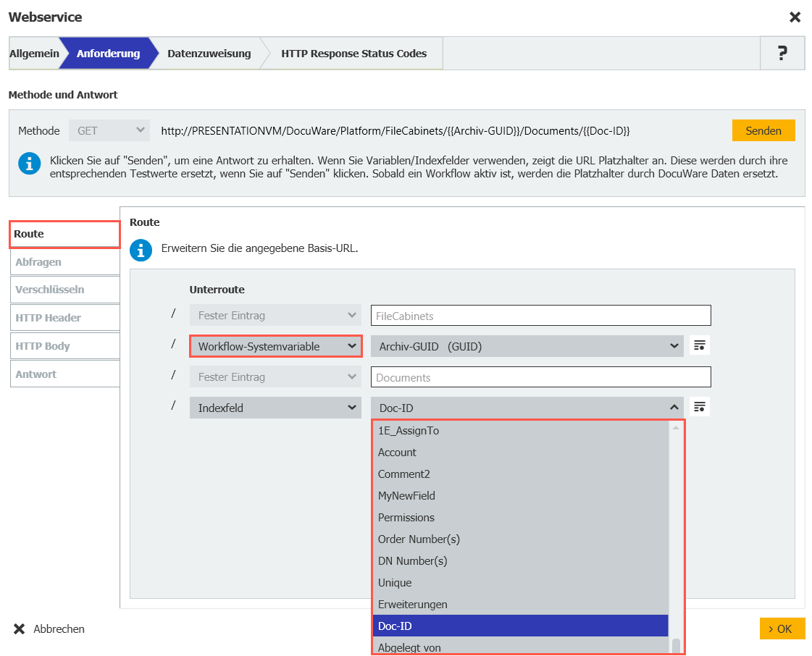Close the Webservice dialog
The width and height of the screenshot is (812, 656).
coord(795,17)
